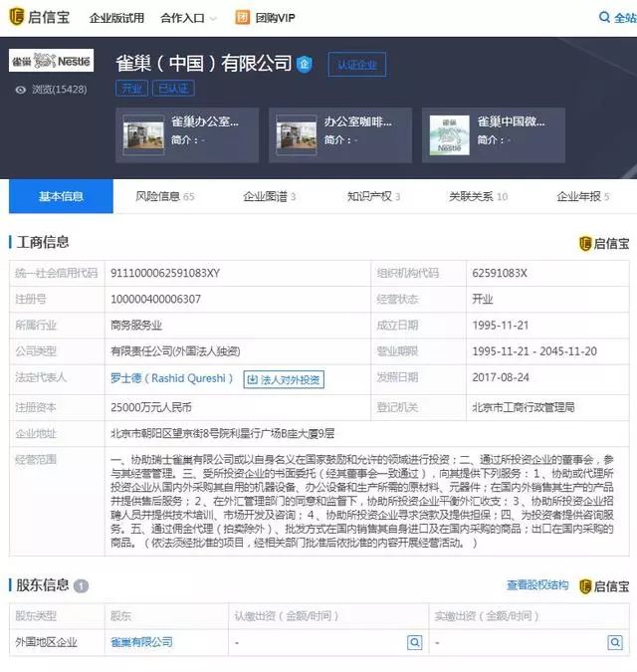Open the 查看股权结构 link
The height and width of the screenshot is (672, 637).
[x=537, y=585]
